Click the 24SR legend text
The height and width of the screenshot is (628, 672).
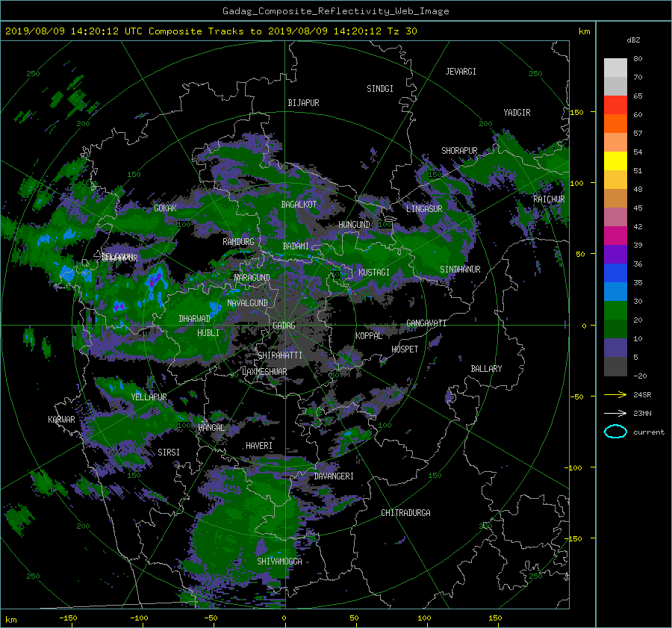[642, 394]
